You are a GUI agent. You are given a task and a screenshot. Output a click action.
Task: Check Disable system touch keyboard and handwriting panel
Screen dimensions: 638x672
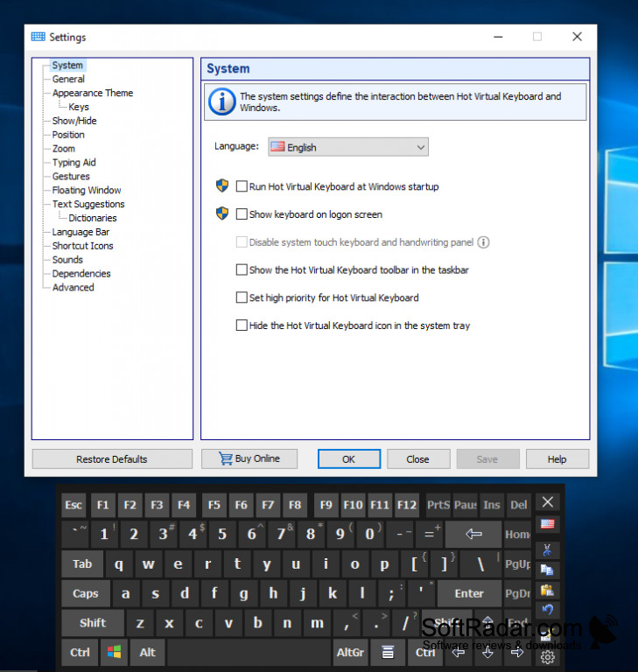(x=355, y=242)
